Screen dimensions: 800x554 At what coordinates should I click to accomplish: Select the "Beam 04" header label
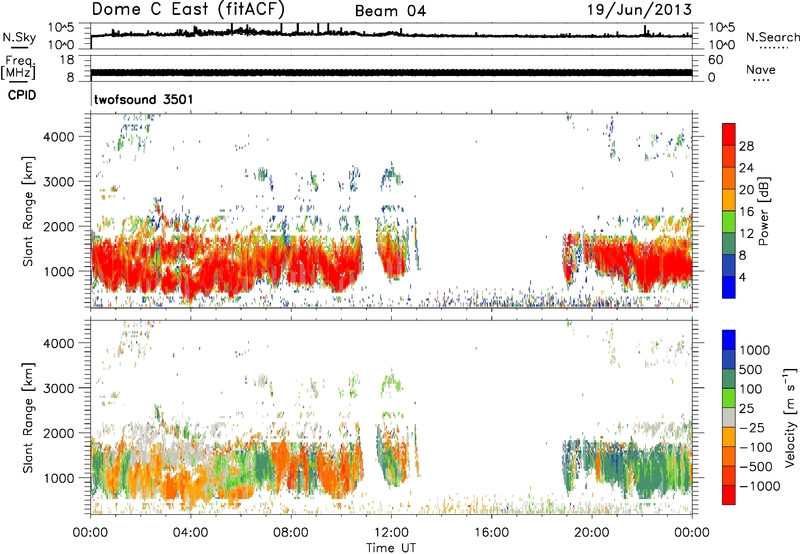[x=390, y=11]
